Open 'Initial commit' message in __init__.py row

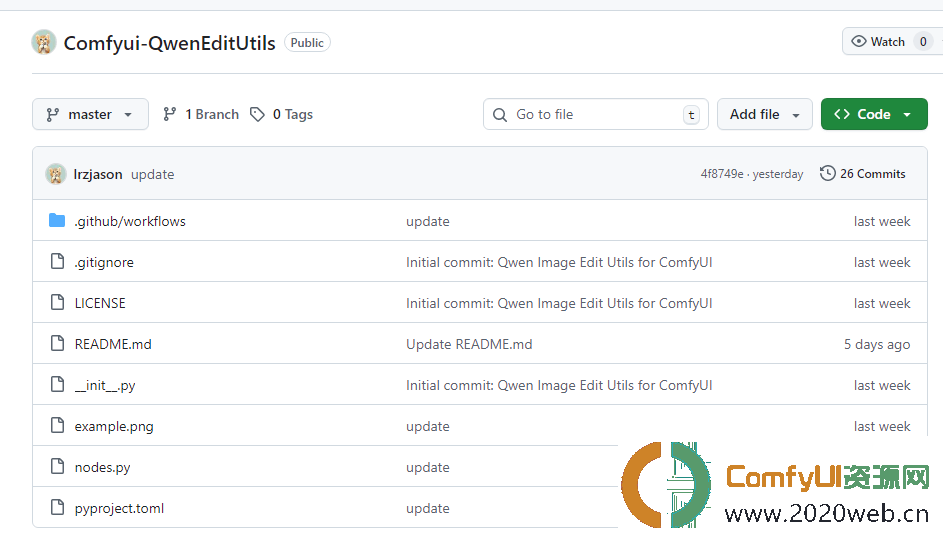[559, 385]
